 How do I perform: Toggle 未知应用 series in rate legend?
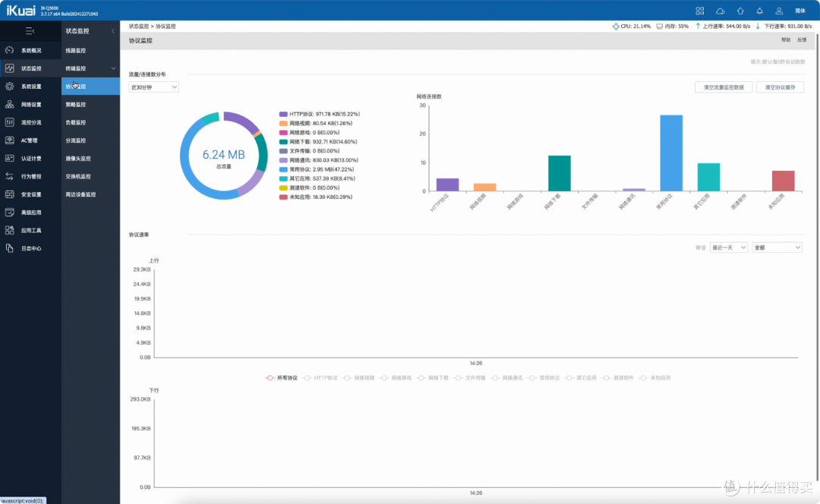[x=654, y=378]
